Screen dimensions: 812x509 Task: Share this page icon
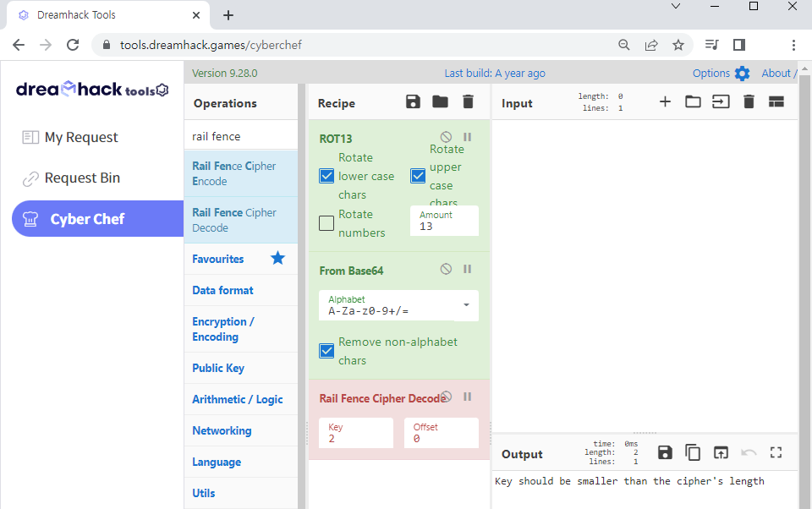651,45
